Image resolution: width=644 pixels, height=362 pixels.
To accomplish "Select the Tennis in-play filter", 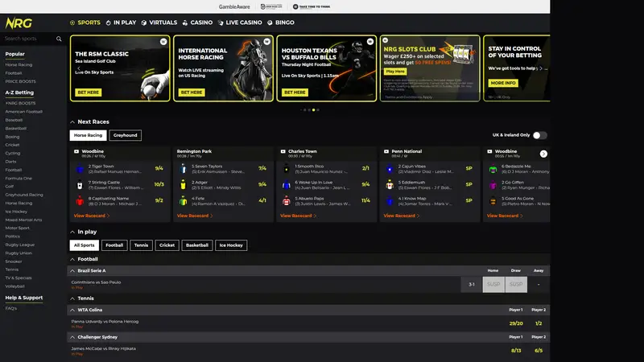I will click(142, 245).
